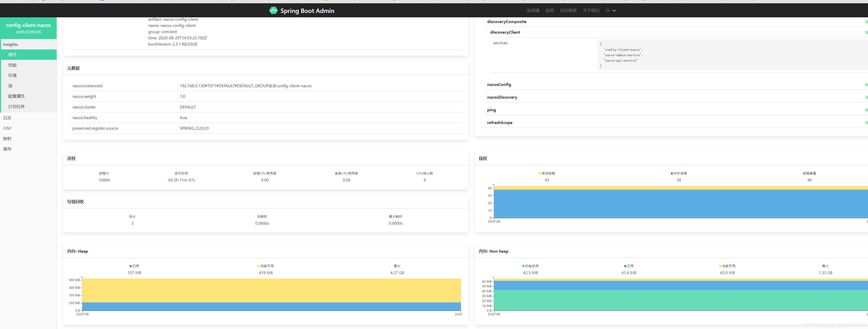Click instance id ce01d7c95f76

28,32
